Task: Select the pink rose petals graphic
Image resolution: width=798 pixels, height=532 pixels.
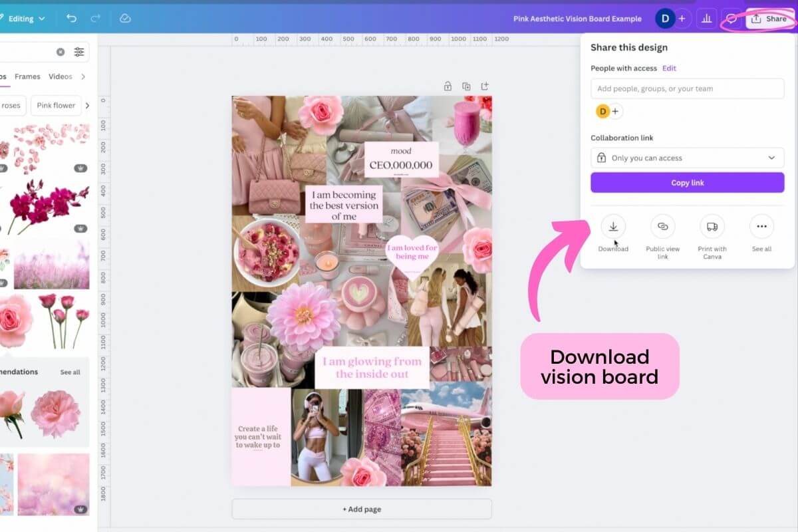Action: (51, 148)
